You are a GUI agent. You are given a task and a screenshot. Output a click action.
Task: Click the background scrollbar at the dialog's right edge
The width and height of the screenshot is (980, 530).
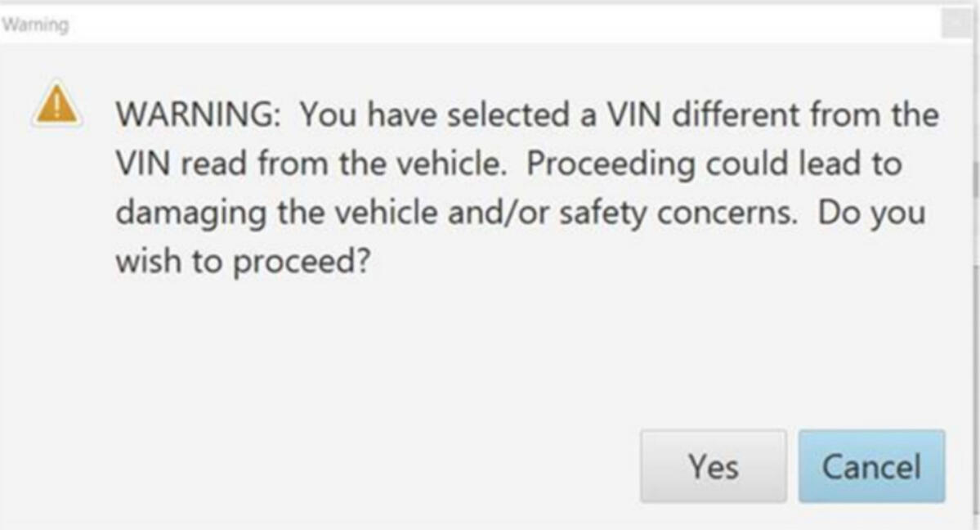pos(974,180)
